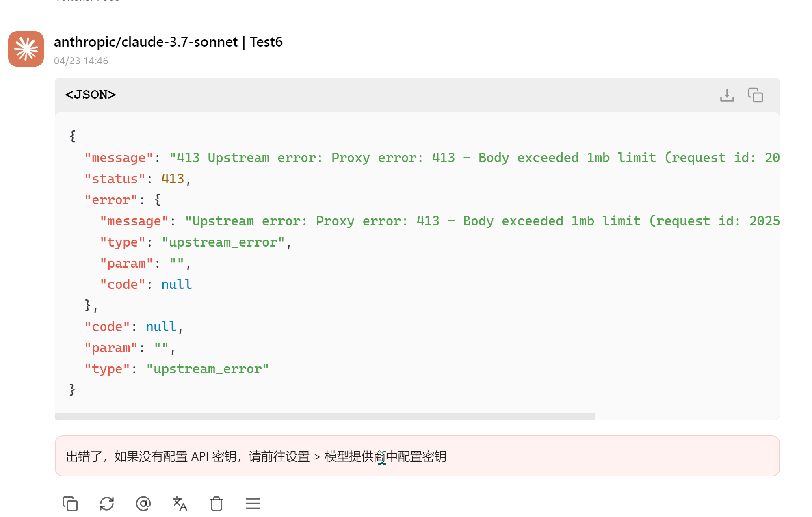Translate the message with translate icon
The image size is (812, 517).
[180, 504]
